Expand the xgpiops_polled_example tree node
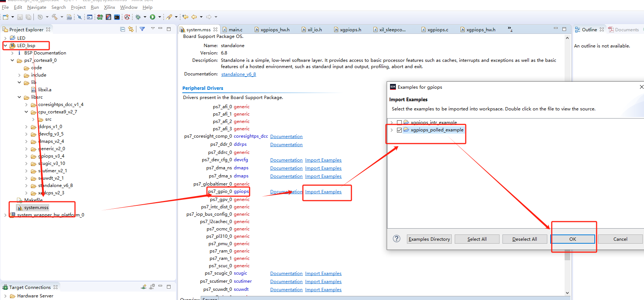The height and width of the screenshot is (300, 644). pyautogui.click(x=392, y=130)
